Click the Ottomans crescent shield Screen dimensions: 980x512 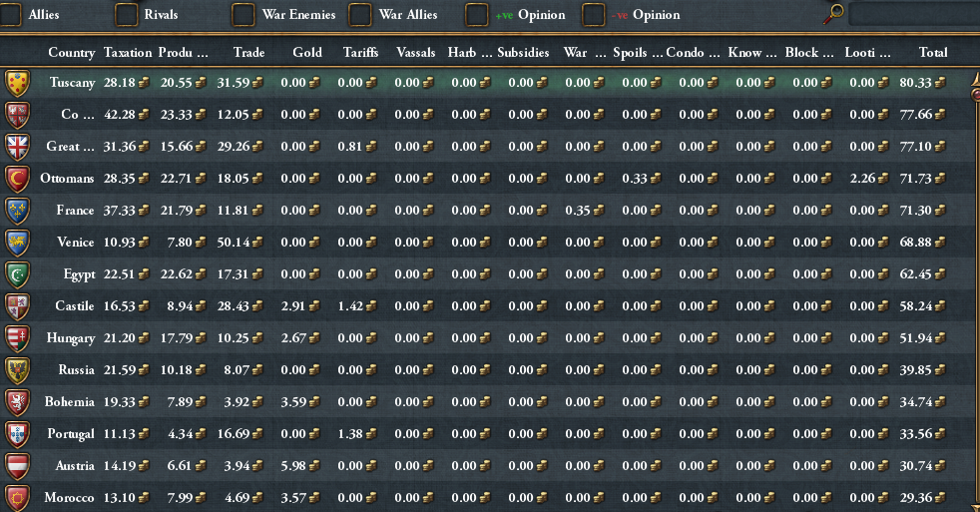17,179
